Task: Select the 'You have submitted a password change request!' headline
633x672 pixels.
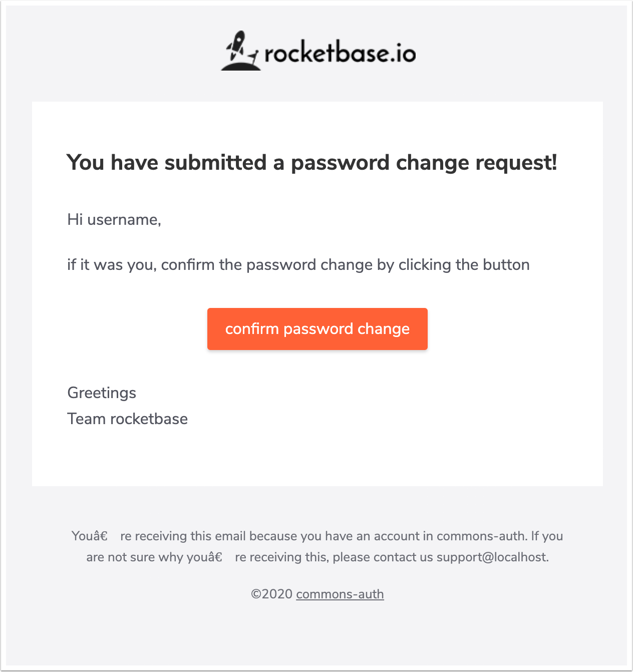Action: point(312,162)
